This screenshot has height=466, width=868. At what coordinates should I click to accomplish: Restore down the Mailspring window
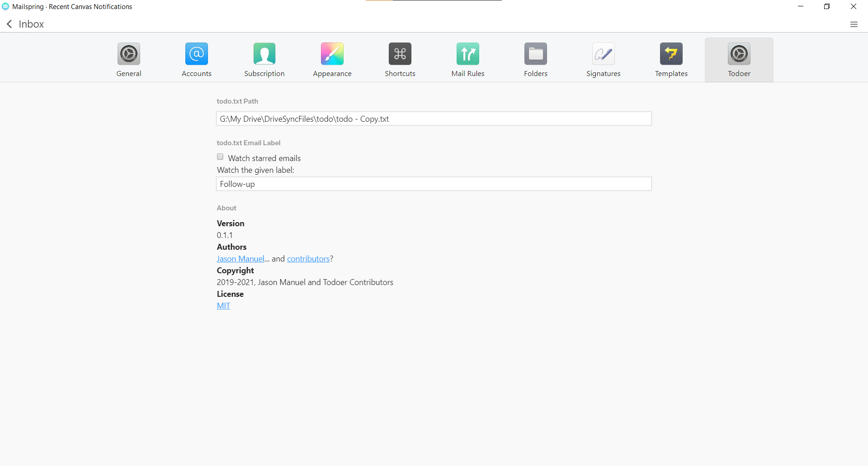[827, 6]
